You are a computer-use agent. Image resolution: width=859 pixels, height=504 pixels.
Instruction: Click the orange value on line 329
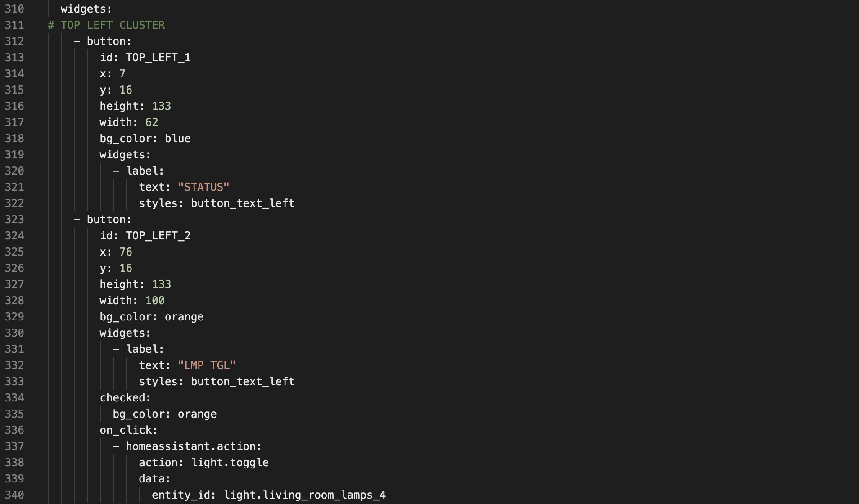[184, 317]
